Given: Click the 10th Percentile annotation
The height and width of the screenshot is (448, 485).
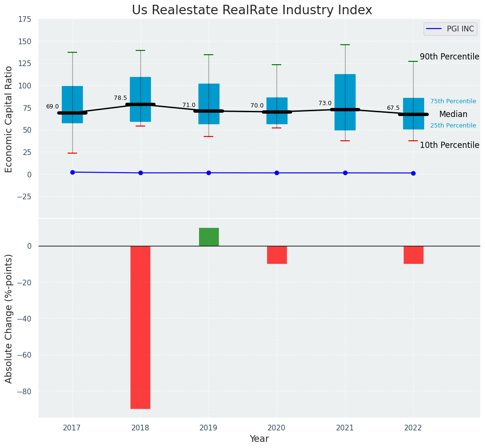Looking at the screenshot, I should [x=449, y=145].
